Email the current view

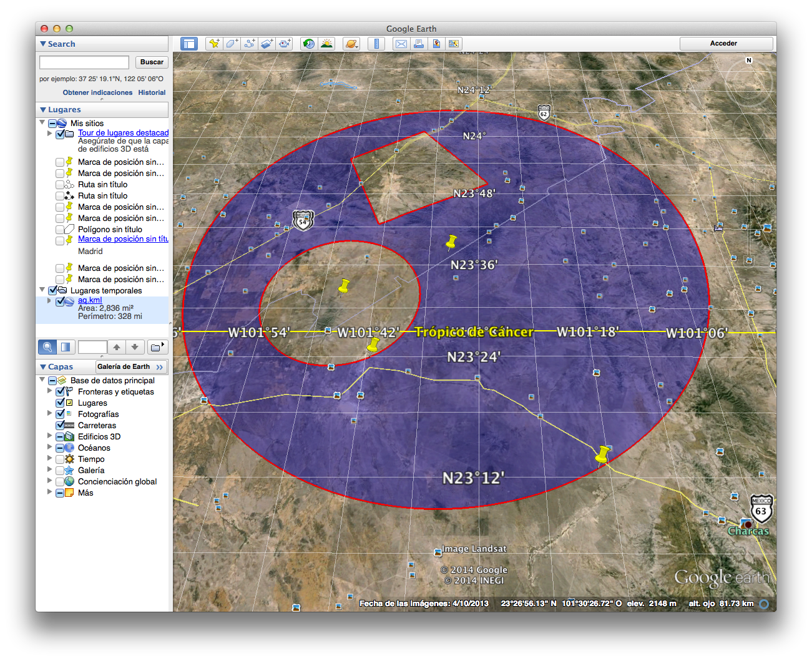pyautogui.click(x=401, y=43)
